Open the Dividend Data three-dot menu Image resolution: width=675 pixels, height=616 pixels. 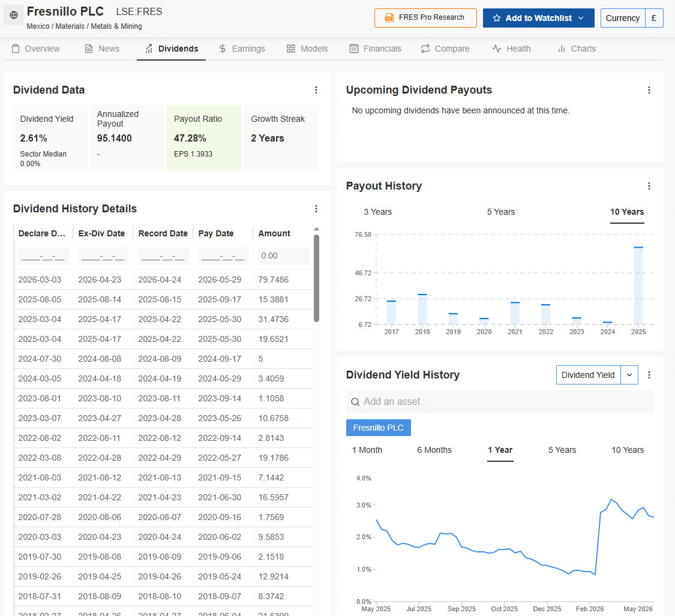click(316, 90)
